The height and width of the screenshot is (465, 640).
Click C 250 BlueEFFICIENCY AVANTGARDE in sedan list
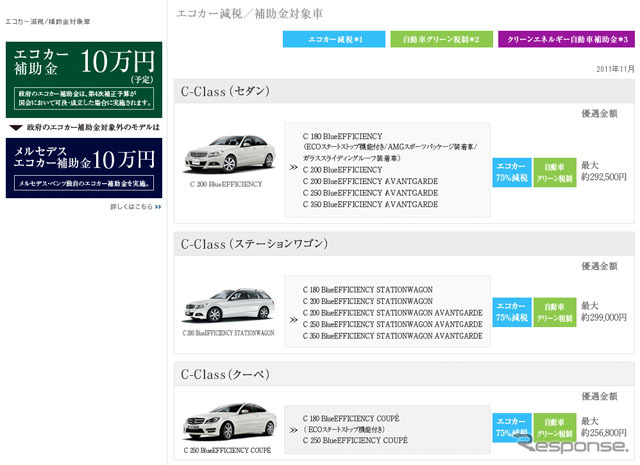tap(370, 193)
